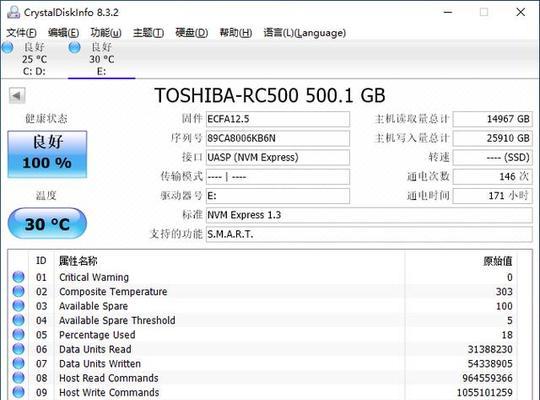
Task: Click the rotation rate value ---- (SSD)
Action: pyautogui.click(x=492, y=157)
